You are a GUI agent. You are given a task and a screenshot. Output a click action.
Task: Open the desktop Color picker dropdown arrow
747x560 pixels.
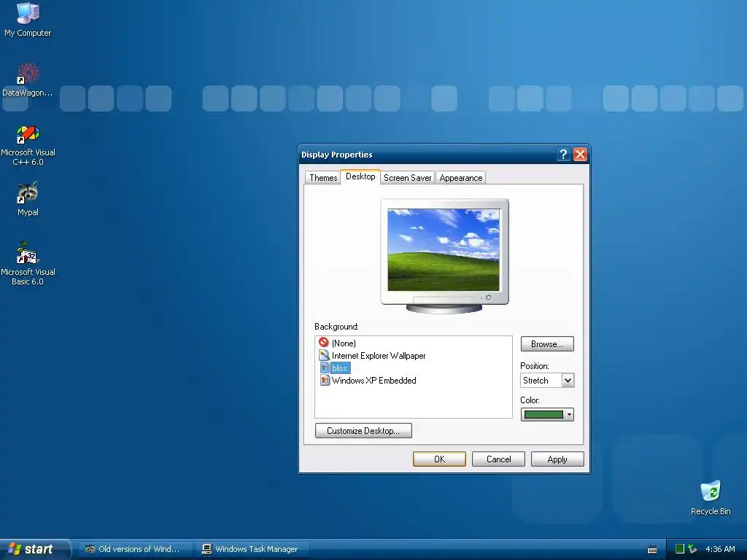tap(569, 415)
